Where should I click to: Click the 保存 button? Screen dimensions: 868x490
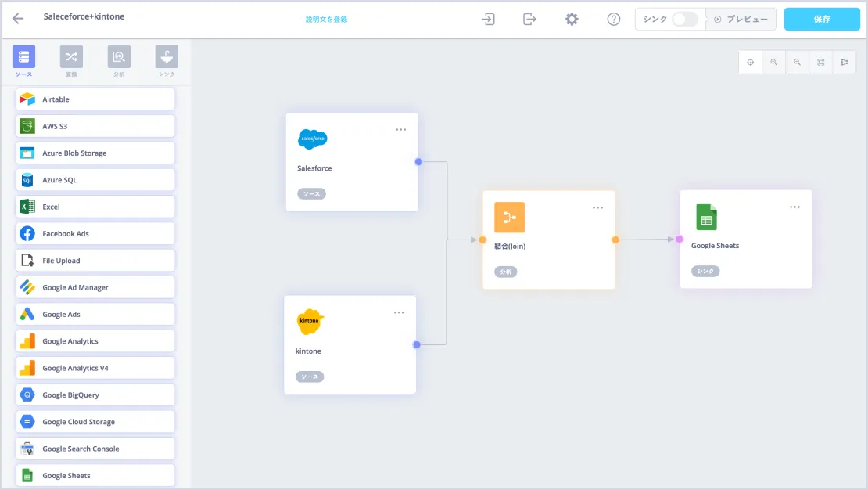(x=822, y=19)
